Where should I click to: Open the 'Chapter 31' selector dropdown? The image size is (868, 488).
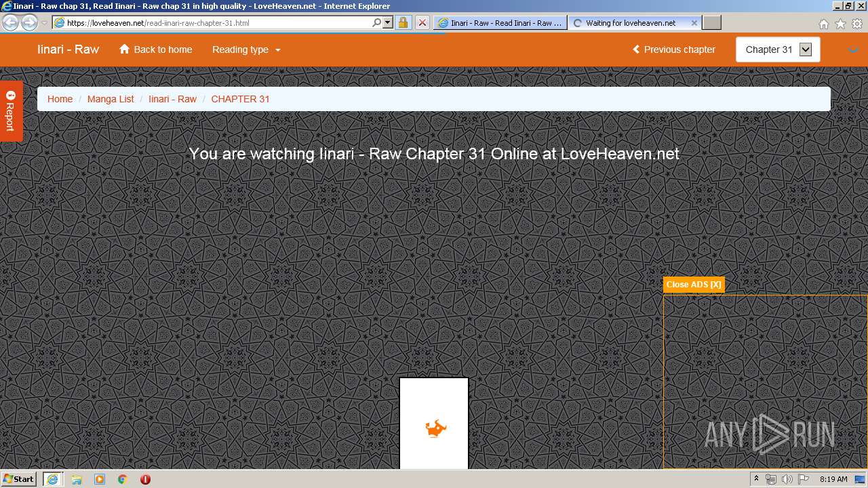coord(778,49)
